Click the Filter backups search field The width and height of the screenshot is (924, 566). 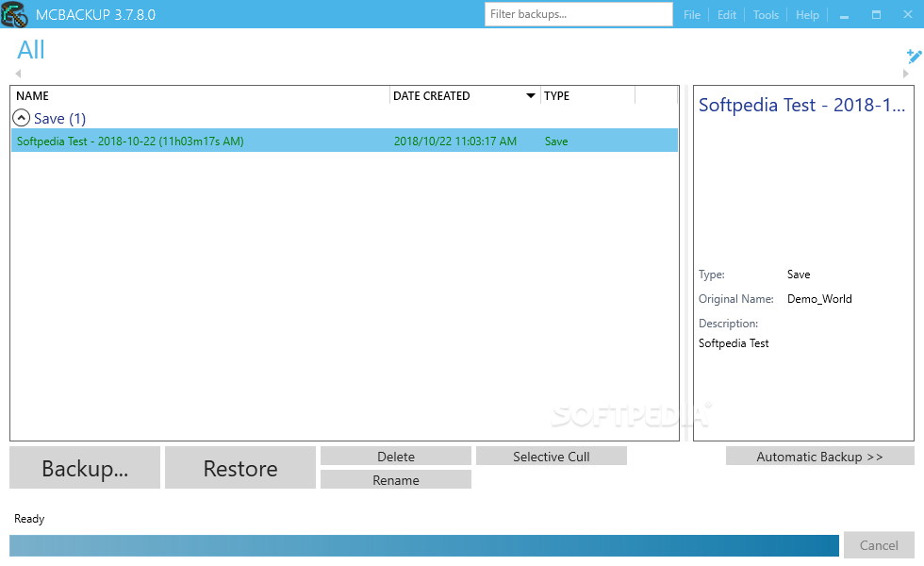click(579, 14)
